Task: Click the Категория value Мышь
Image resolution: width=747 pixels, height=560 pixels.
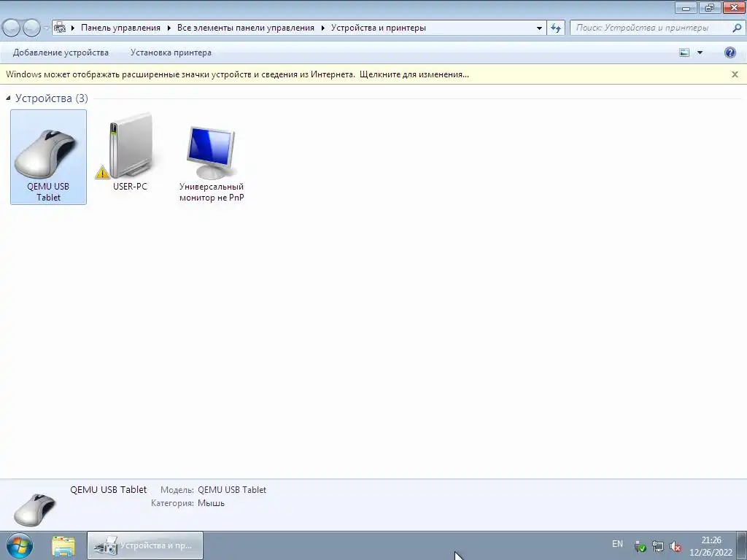Action: tap(211, 503)
